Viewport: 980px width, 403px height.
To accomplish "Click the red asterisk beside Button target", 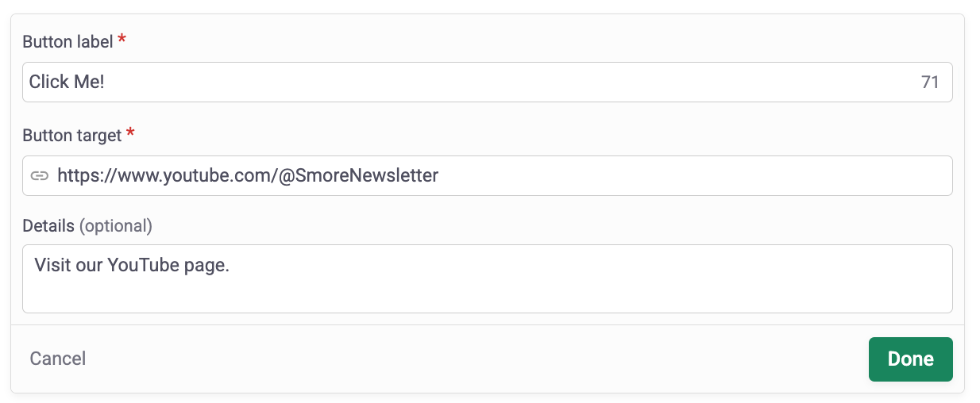I will (x=131, y=133).
